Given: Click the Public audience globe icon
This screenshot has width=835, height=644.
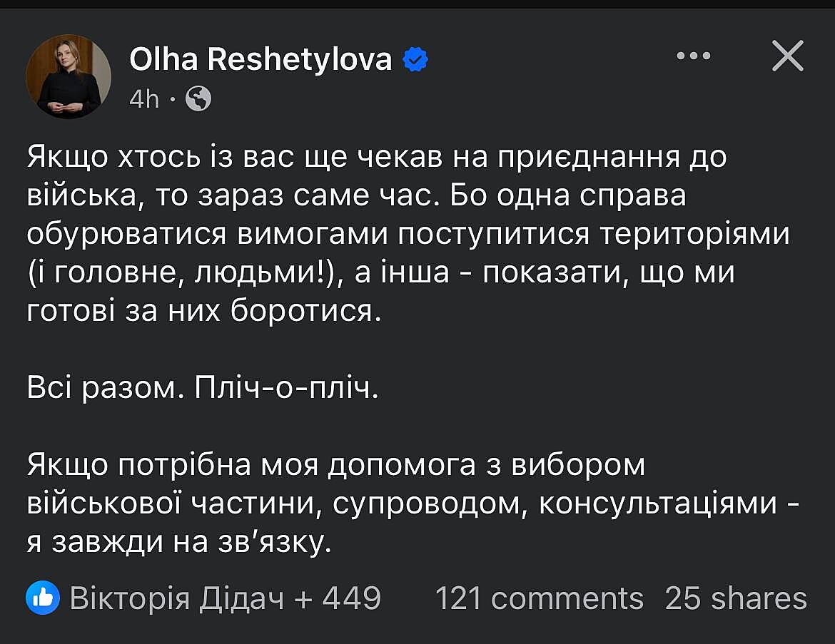Looking at the screenshot, I should pyautogui.click(x=198, y=99).
